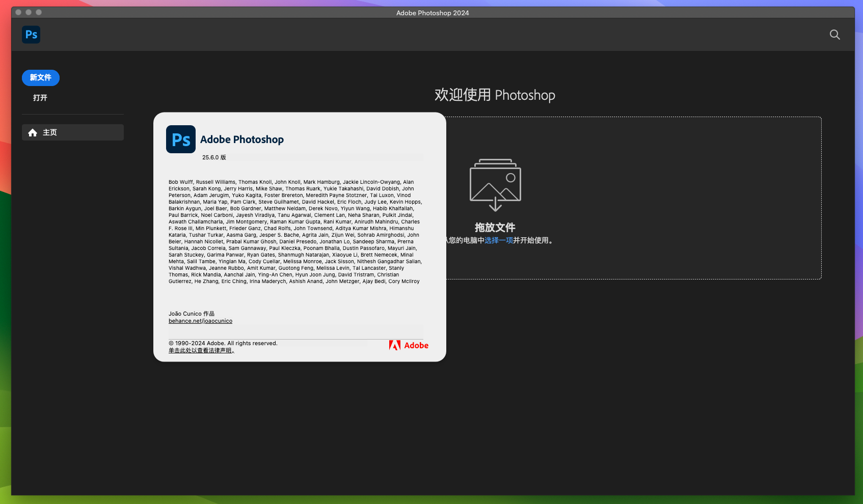This screenshot has height=504, width=863.
Task: Click the 欢迎使用 Photoshop heading
Action: [x=495, y=95]
